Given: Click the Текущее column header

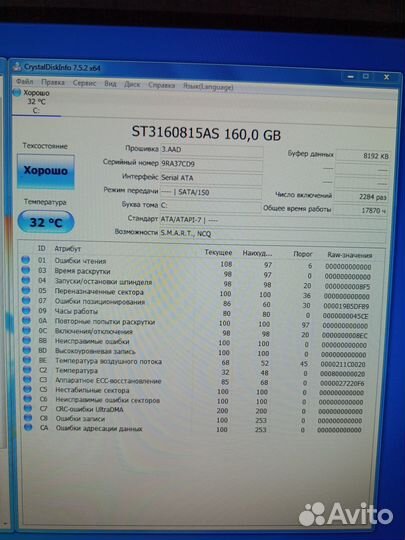Looking at the screenshot, I should [x=218, y=252].
